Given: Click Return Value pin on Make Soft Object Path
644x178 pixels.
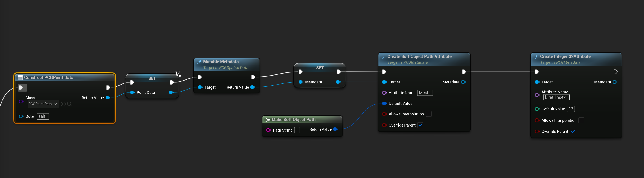Looking at the screenshot, I should 335,129.
